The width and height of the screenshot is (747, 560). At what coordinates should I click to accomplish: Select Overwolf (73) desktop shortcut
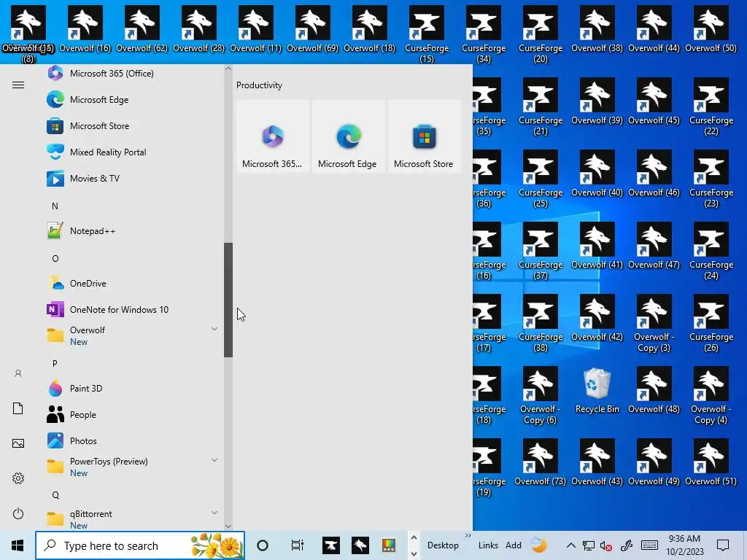coord(541,463)
